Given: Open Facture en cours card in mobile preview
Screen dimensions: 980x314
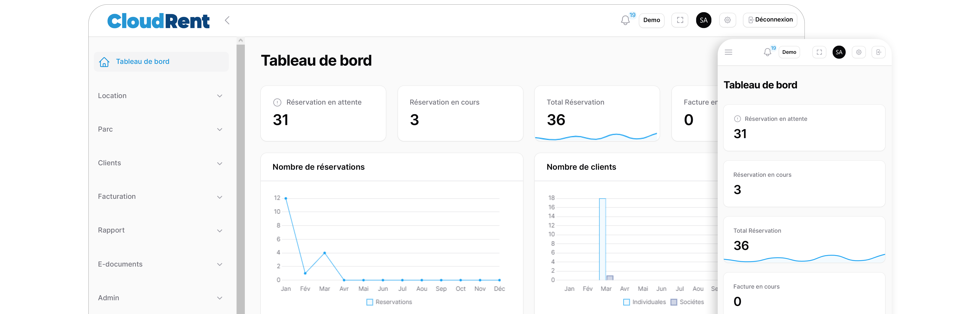Looking at the screenshot, I should tap(804, 293).
